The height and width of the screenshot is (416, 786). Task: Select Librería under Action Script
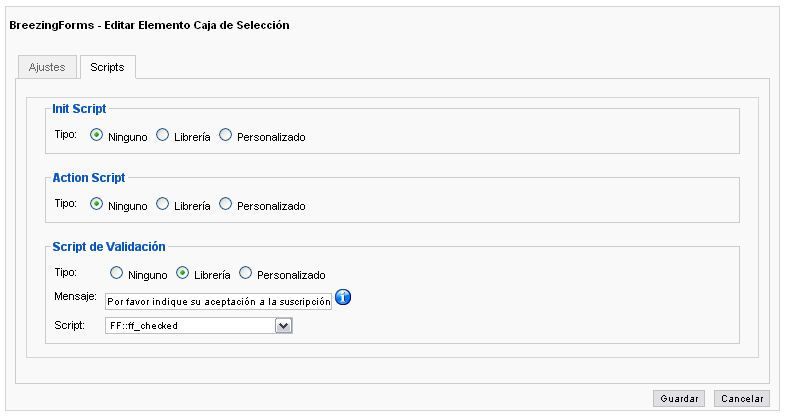[162, 204]
